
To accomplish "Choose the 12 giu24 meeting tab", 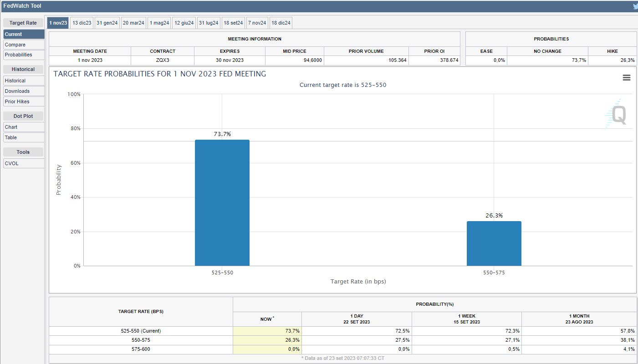I will 184,23.
